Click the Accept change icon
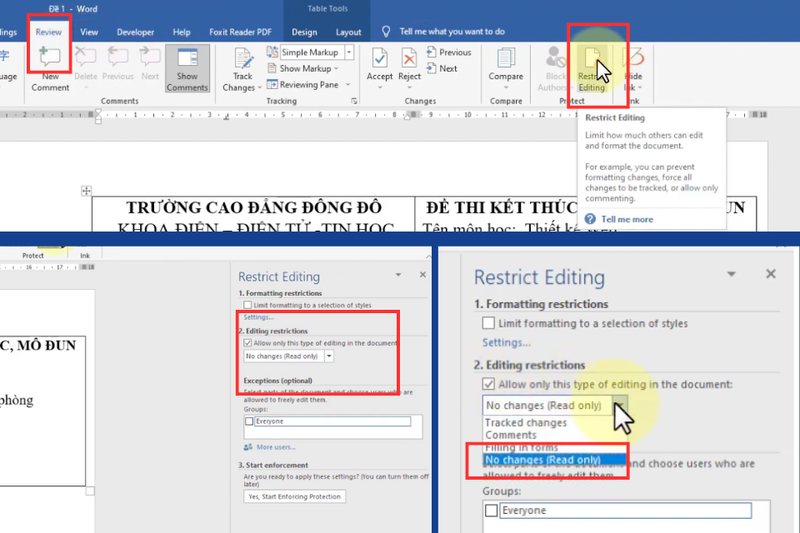The width and height of the screenshot is (800, 533). point(380,58)
